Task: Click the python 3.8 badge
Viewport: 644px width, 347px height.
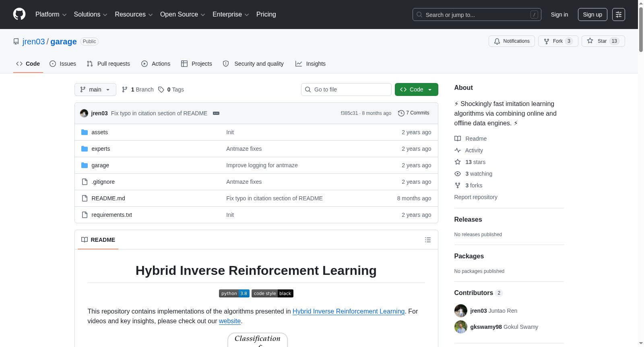Action: point(234,293)
